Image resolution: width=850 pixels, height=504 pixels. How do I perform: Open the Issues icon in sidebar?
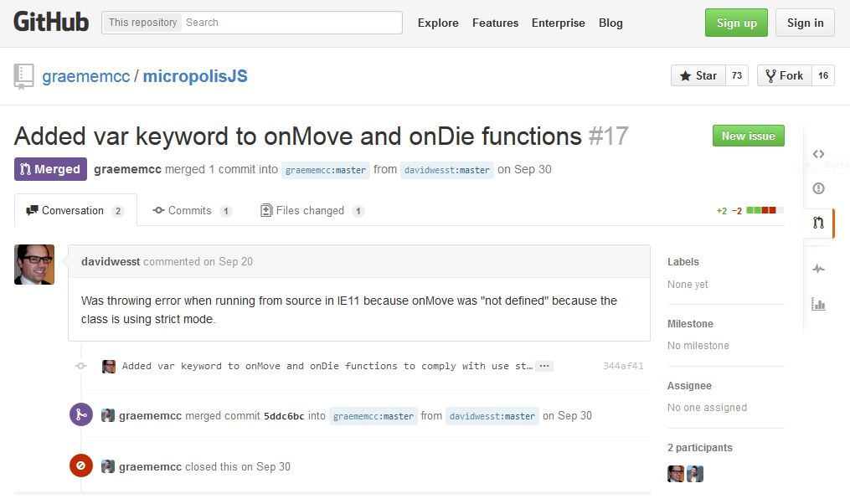pos(818,188)
